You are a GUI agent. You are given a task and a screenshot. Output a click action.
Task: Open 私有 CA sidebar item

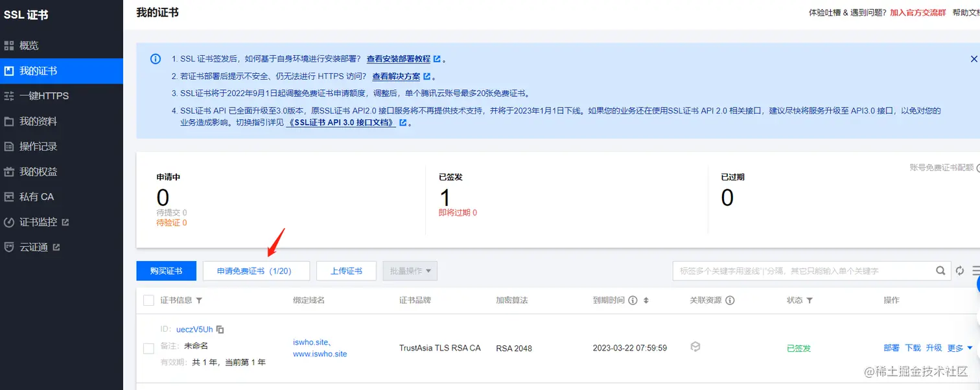pos(62,196)
